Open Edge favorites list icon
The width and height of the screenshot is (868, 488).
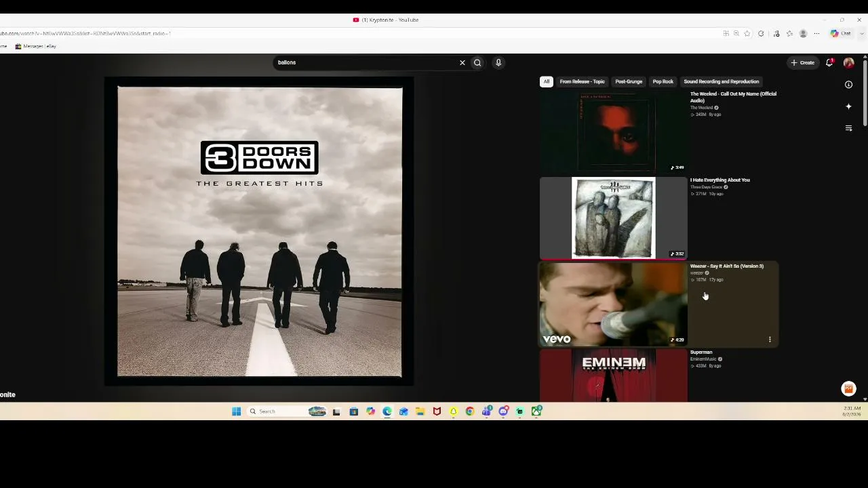[x=789, y=33]
